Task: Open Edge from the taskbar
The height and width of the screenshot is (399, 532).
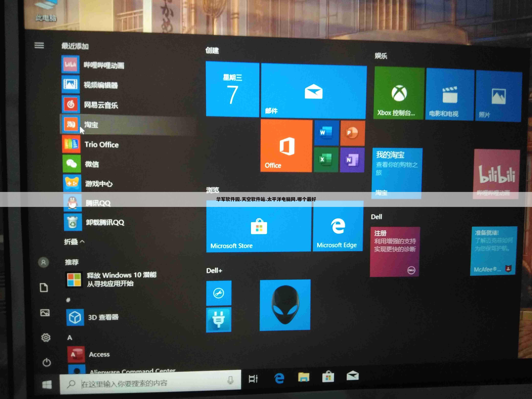Action: pyautogui.click(x=279, y=378)
